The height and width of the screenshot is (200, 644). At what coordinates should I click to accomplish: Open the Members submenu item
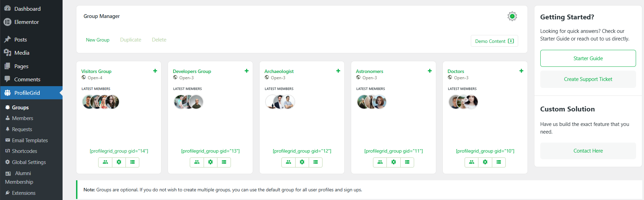(x=22, y=118)
